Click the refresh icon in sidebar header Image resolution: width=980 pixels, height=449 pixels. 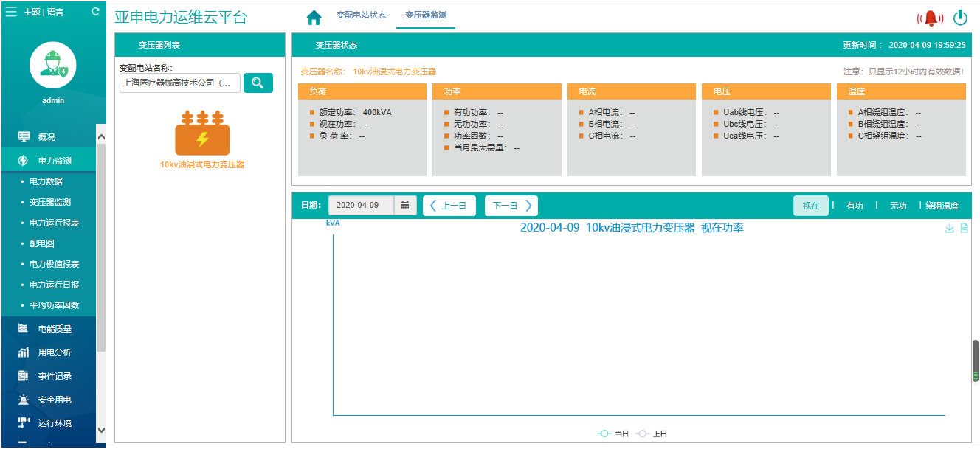pyautogui.click(x=95, y=12)
